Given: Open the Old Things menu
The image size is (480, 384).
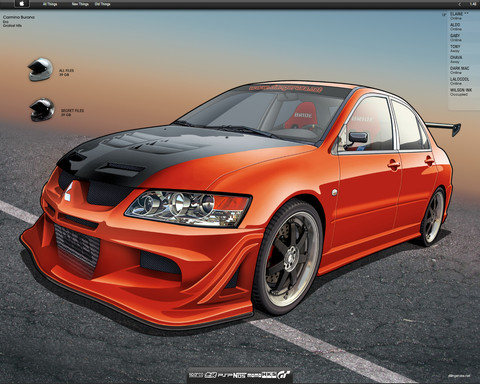Looking at the screenshot, I should pyautogui.click(x=102, y=4).
